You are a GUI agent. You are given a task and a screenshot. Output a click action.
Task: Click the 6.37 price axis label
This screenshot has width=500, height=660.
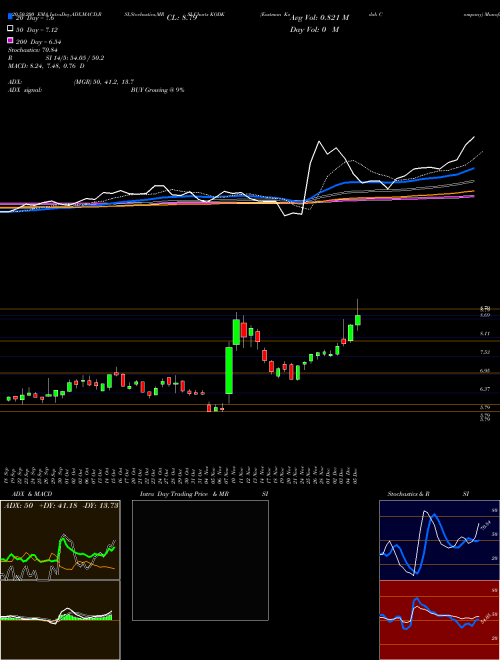(x=485, y=389)
